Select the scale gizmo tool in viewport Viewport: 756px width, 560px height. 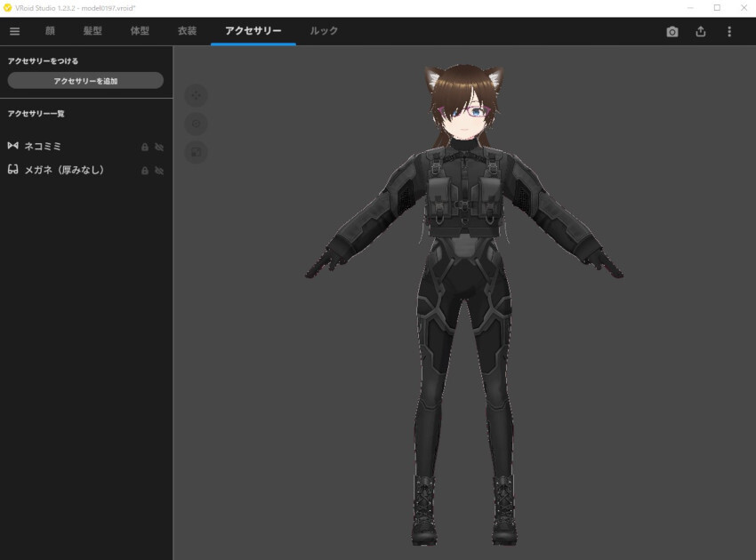click(x=196, y=152)
